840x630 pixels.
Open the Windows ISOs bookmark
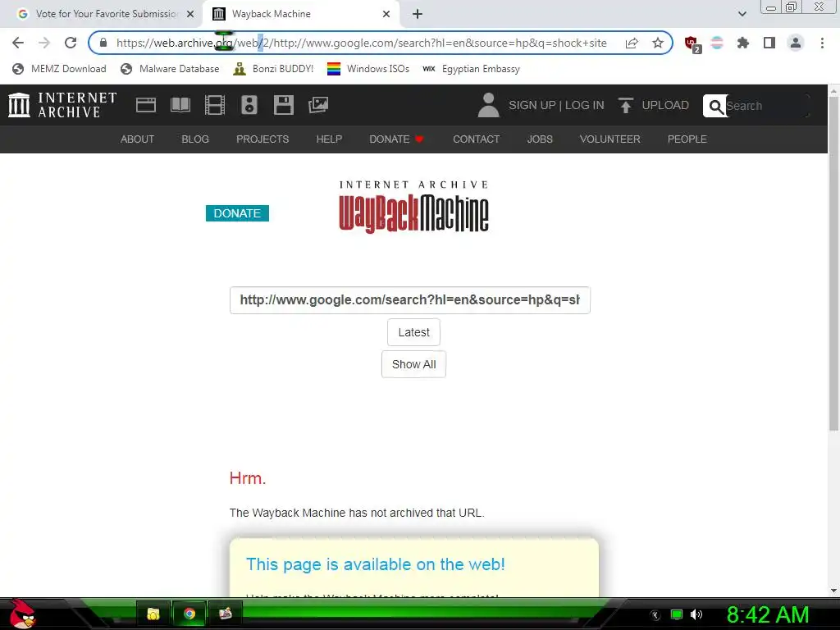point(368,69)
